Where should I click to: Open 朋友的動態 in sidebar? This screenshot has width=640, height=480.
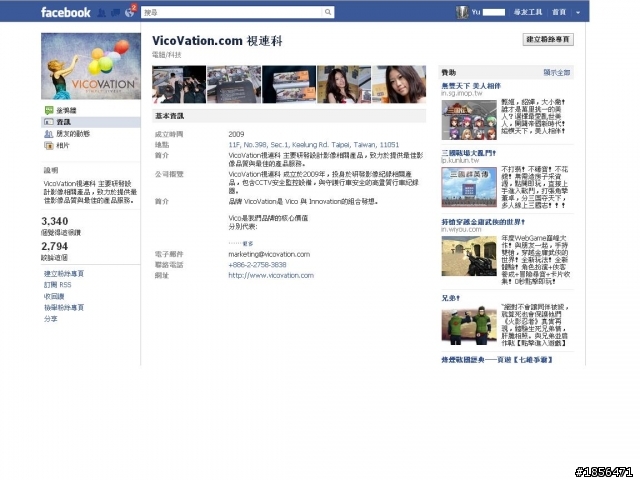click(x=73, y=133)
